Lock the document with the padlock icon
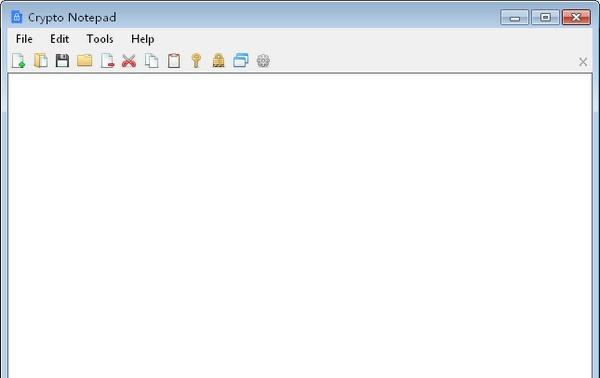The width and height of the screenshot is (600, 378). click(x=218, y=61)
